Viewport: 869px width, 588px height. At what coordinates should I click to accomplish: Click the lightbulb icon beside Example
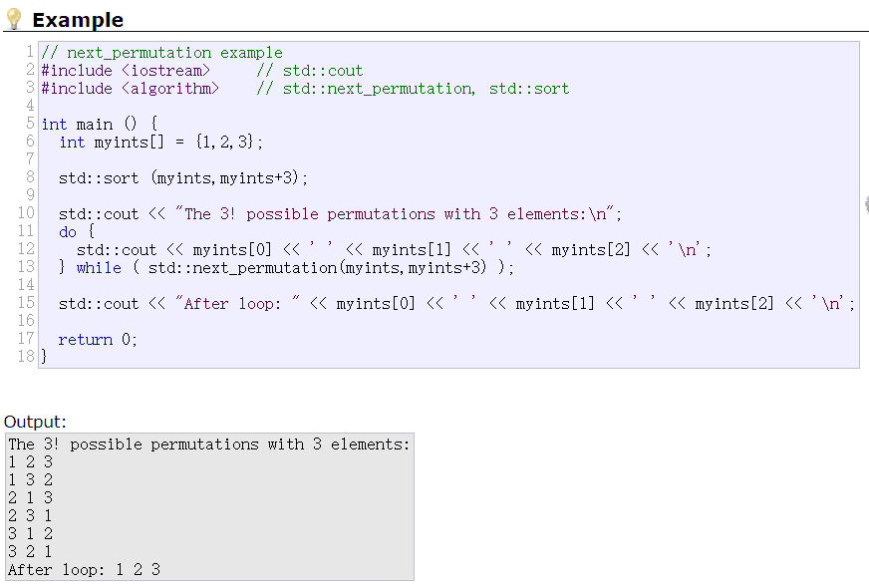14,20
